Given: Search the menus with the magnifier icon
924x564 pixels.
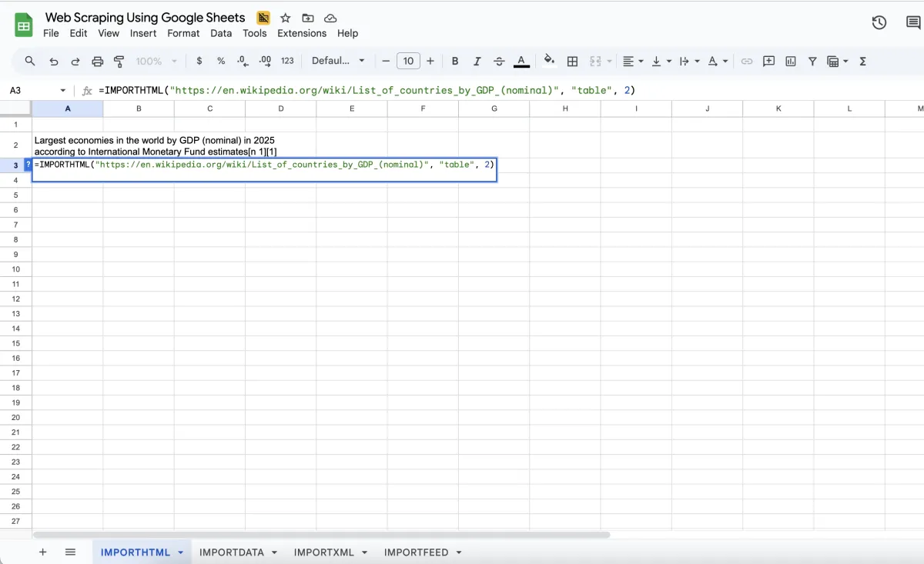Looking at the screenshot, I should click(30, 61).
